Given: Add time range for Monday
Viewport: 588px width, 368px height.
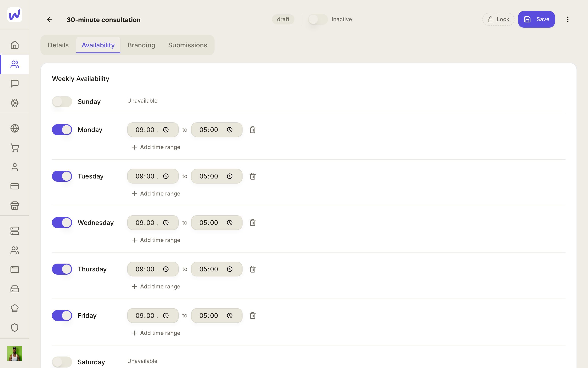Looking at the screenshot, I should point(156,147).
